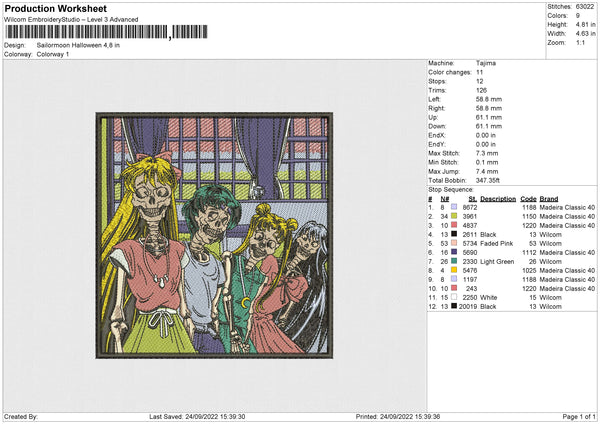Click the golden yellow swatch in stop 8
The height and width of the screenshot is (424, 600).
(456, 270)
